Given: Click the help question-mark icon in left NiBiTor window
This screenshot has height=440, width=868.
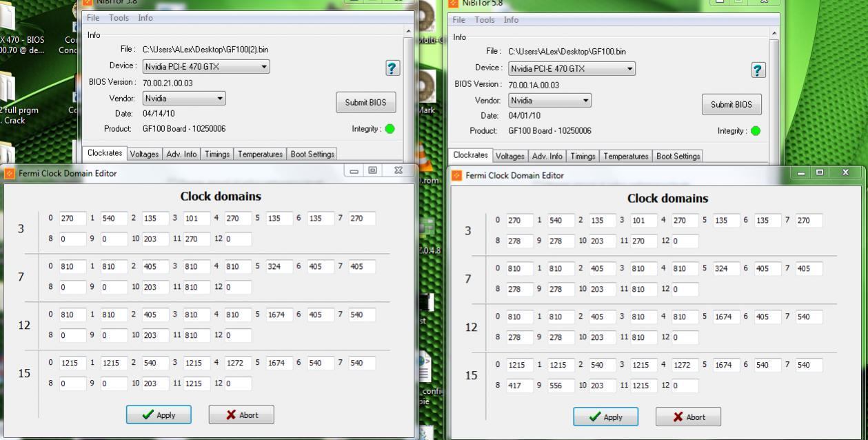Looking at the screenshot, I should pos(392,68).
